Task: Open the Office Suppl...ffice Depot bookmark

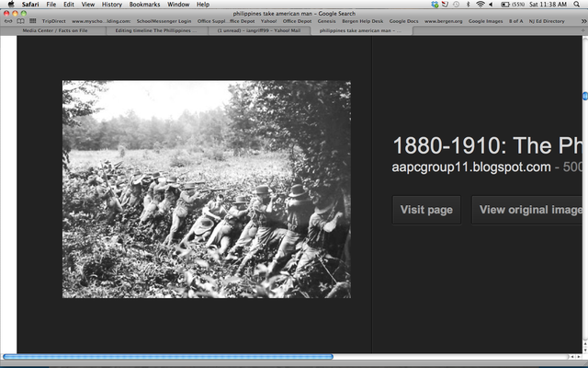Action: point(226,21)
